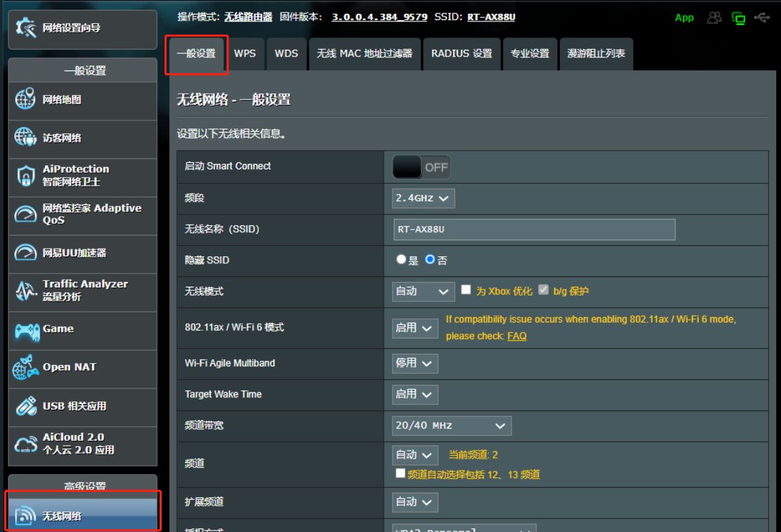Check 频道自动选择包括 12、13 频道 checkbox
The height and width of the screenshot is (532, 781).
(400, 473)
